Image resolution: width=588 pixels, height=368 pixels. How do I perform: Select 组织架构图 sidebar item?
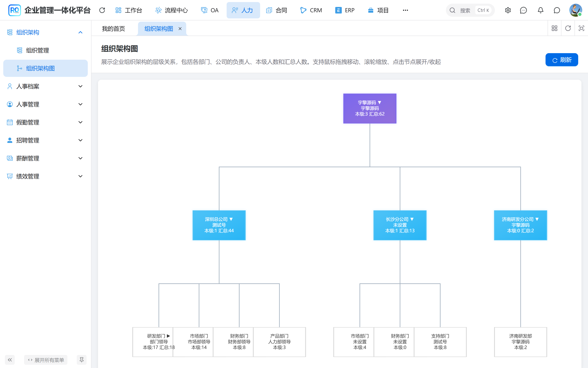coord(46,68)
